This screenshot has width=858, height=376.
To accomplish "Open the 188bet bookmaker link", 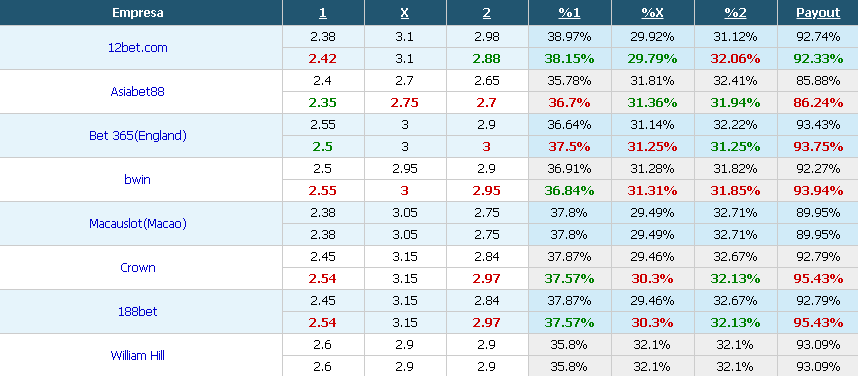I will (137, 311).
